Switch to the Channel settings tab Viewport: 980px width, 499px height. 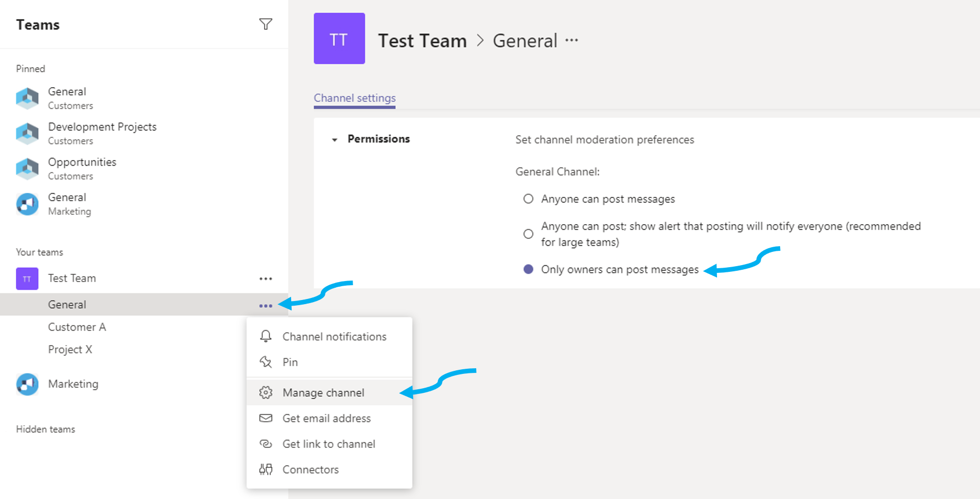click(x=354, y=98)
